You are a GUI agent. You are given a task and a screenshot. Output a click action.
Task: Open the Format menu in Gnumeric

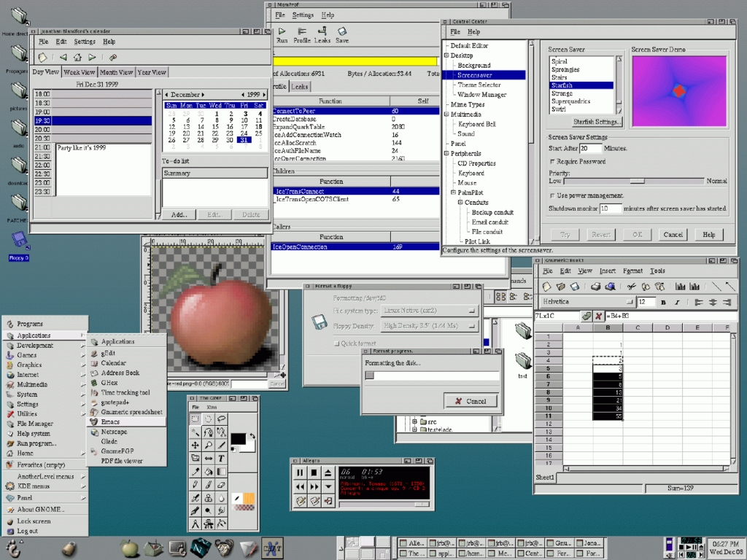point(632,271)
